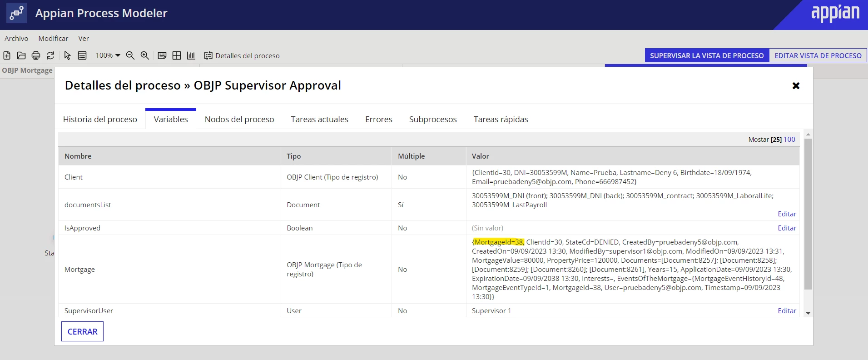The width and height of the screenshot is (868, 360).
Task: Click the refresh toolbar icon
Action: coord(50,55)
